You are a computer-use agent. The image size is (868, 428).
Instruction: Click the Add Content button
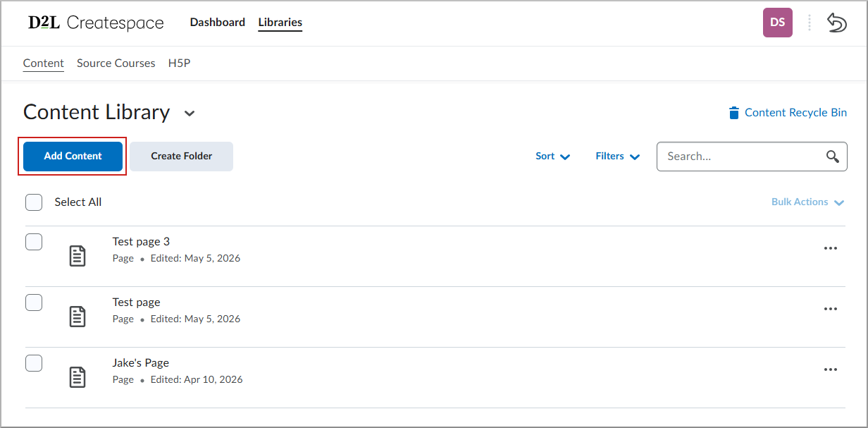(x=73, y=157)
